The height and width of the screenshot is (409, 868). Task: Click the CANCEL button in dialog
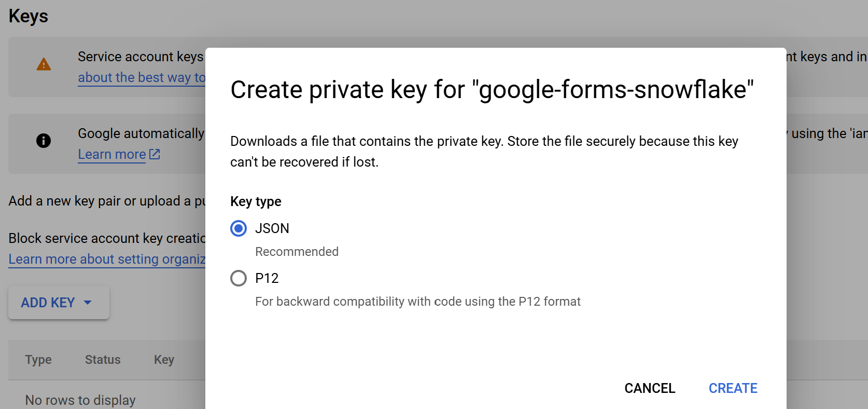(650, 388)
